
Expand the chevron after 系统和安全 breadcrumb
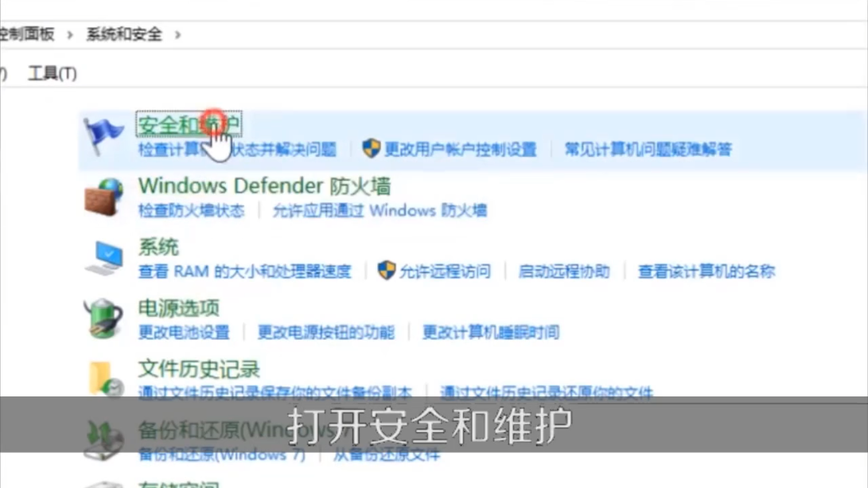click(x=177, y=35)
